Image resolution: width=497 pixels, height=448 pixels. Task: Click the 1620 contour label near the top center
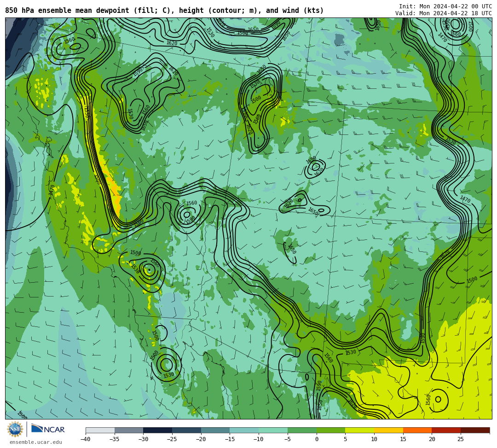[x=172, y=43]
